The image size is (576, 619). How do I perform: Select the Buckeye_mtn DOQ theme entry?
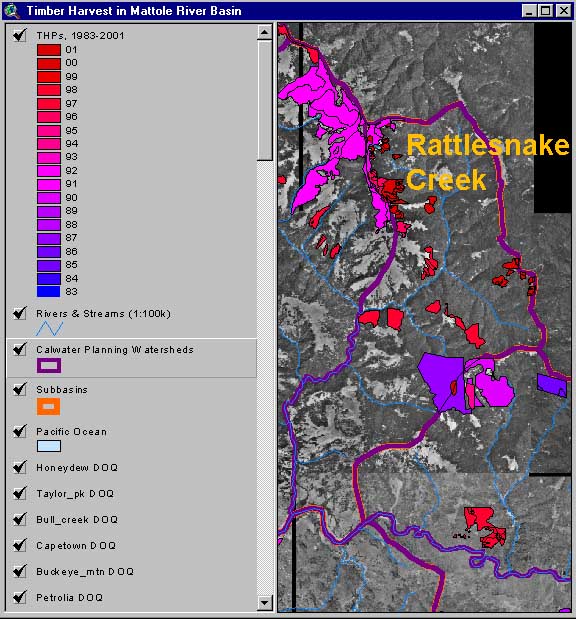[85, 571]
